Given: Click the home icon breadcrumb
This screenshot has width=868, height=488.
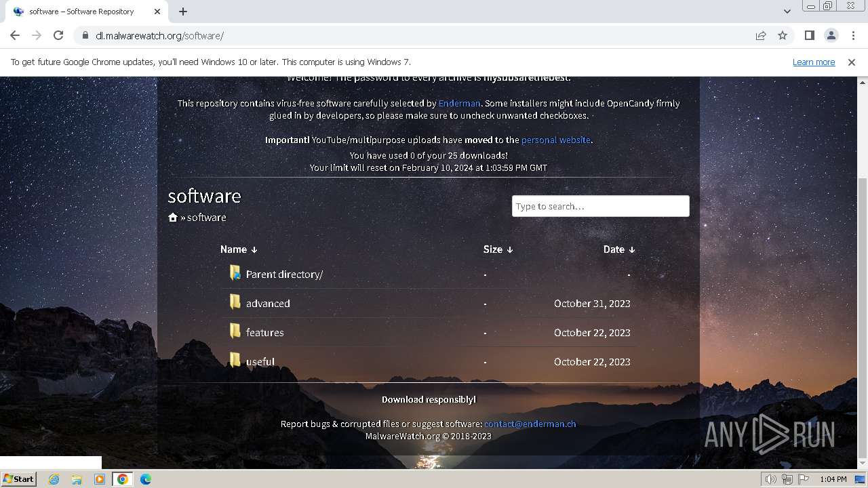Looking at the screenshot, I should (x=173, y=217).
